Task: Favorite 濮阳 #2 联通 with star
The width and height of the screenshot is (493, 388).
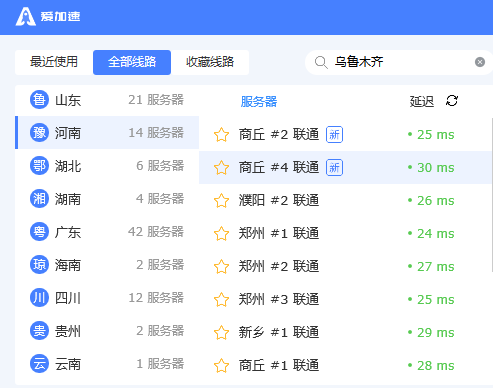Action: coord(221,201)
